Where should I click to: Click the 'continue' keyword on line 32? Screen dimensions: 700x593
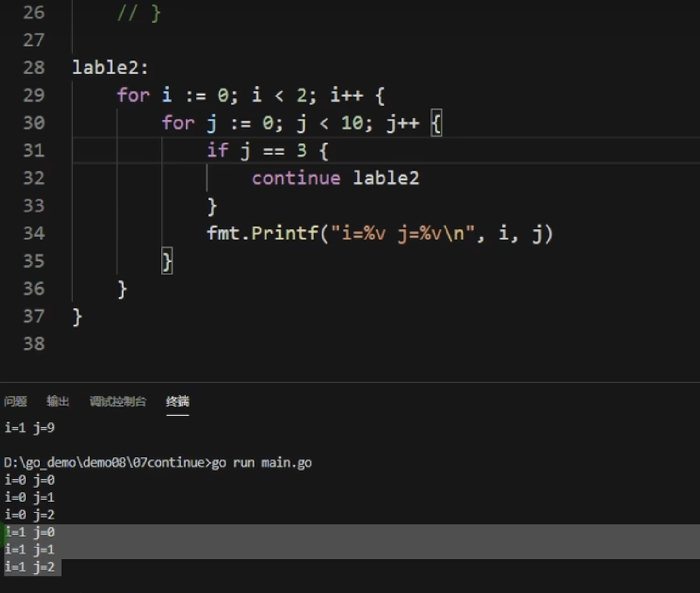point(296,178)
